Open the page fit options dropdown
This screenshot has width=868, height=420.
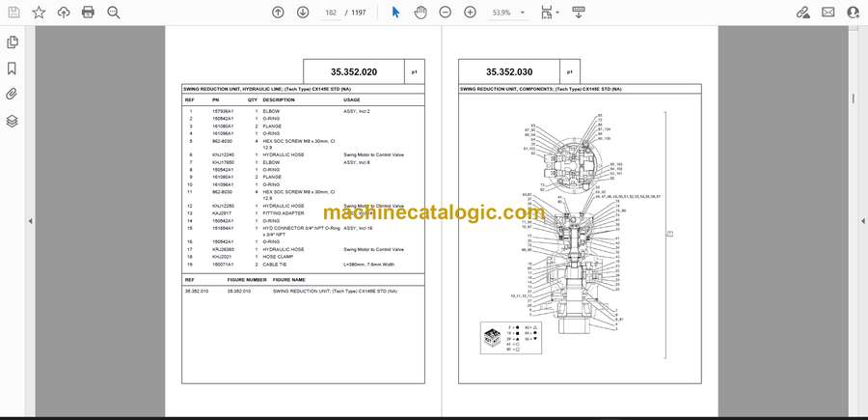(550, 13)
